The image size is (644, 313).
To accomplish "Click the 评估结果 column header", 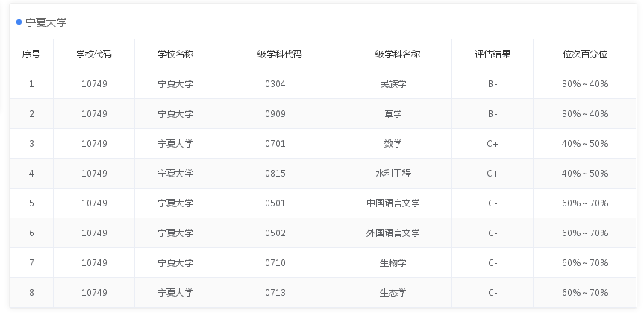I will click(493, 54).
